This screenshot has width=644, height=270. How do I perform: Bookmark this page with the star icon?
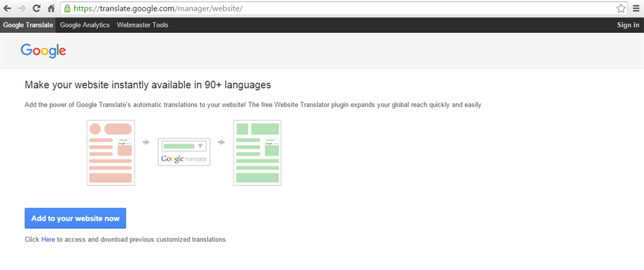[x=621, y=8]
